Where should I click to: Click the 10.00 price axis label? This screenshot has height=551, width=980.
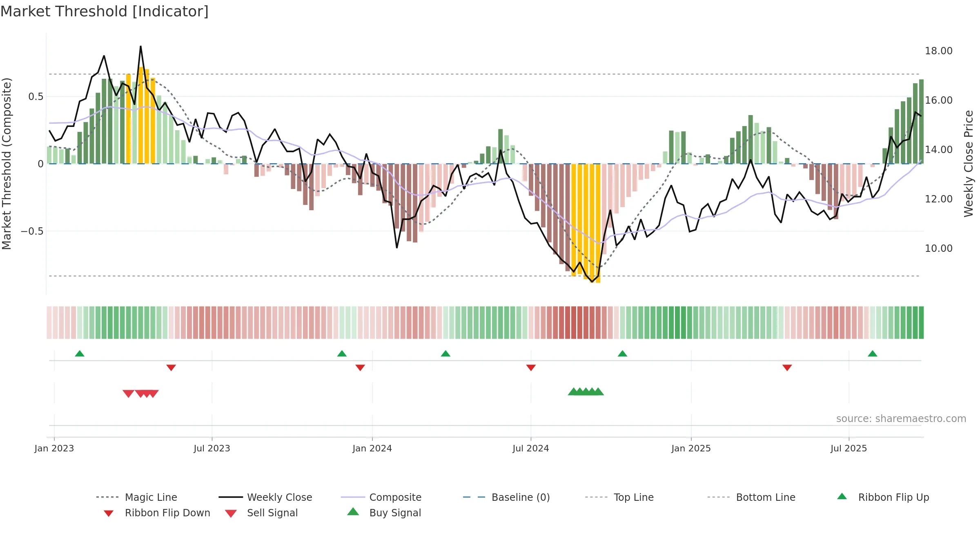939,249
